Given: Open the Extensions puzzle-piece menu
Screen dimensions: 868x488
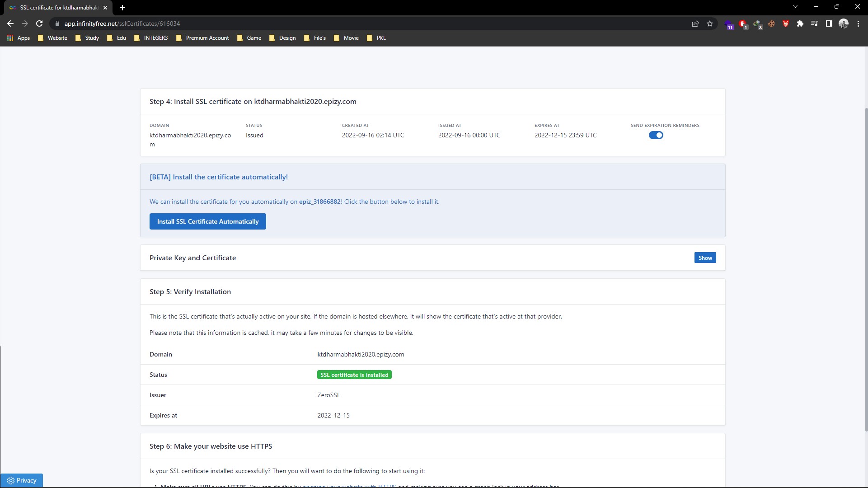Looking at the screenshot, I should [x=800, y=23].
